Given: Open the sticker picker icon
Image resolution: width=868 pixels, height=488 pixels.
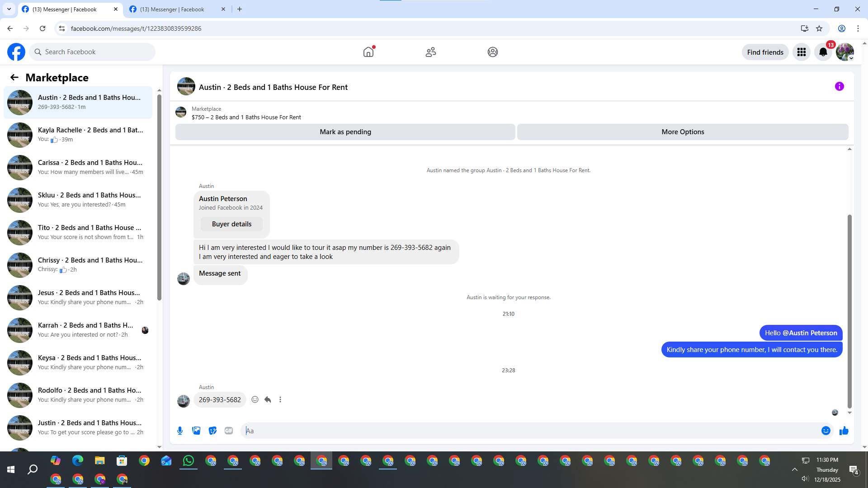Looking at the screenshot, I should 212,431.
